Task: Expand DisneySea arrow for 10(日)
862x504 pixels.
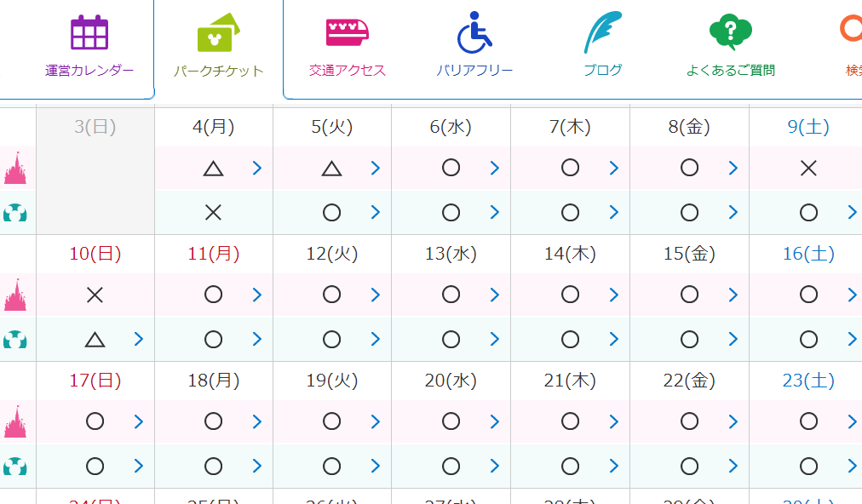Action: [139, 339]
